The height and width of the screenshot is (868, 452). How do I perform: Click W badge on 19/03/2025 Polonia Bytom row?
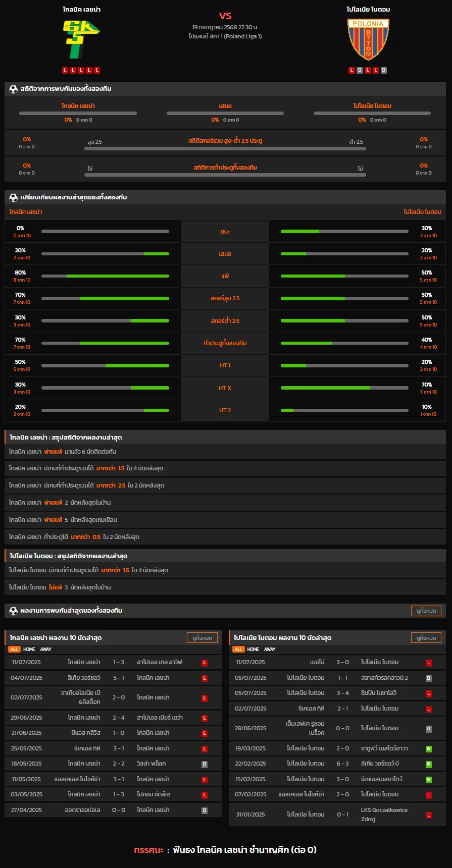(428, 749)
